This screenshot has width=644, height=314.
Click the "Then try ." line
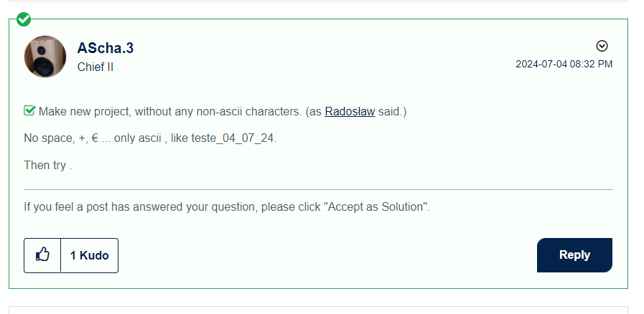[48, 165]
